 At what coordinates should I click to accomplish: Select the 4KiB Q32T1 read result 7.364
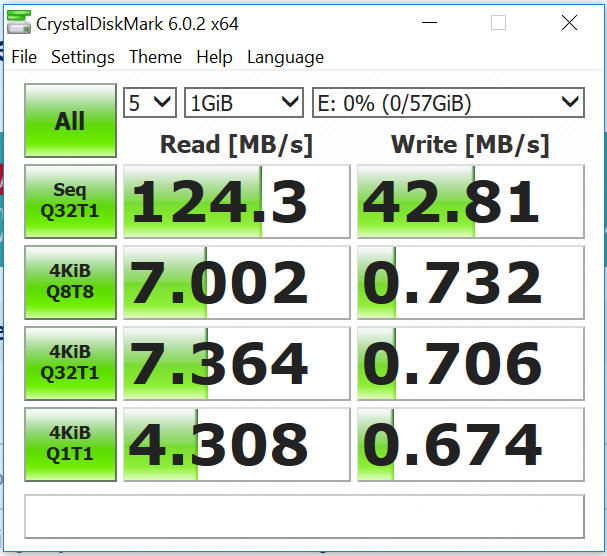click(237, 363)
